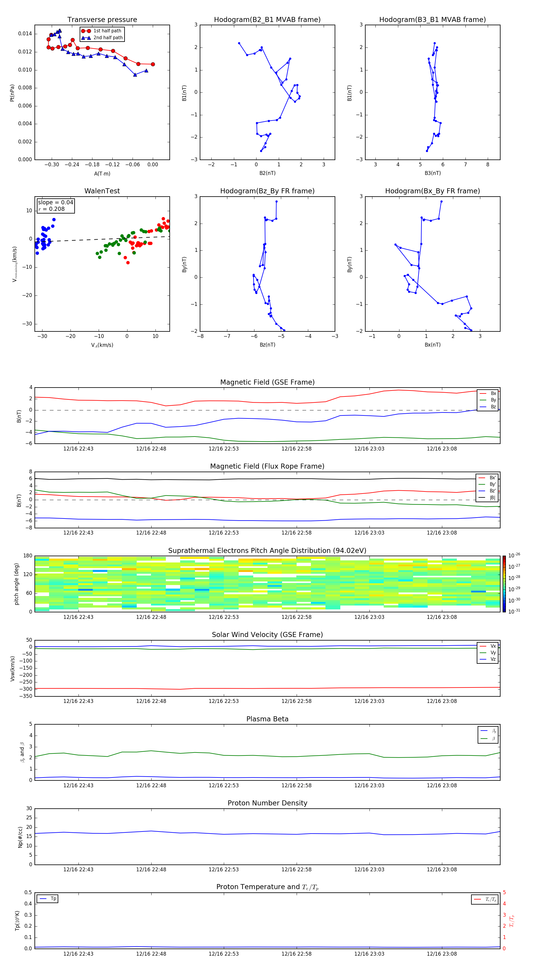
Task: Click the "Proton Number Density" title
Action: click(x=267, y=803)
